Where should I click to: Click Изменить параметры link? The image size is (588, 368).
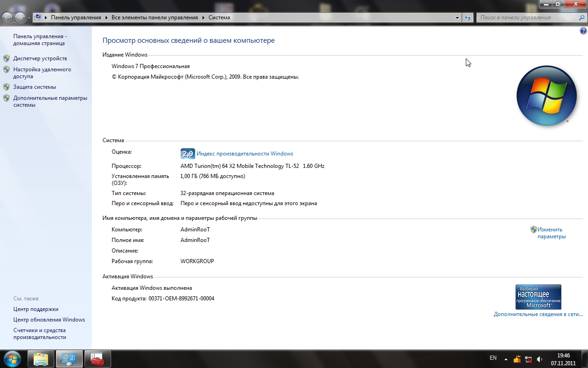click(x=552, y=233)
